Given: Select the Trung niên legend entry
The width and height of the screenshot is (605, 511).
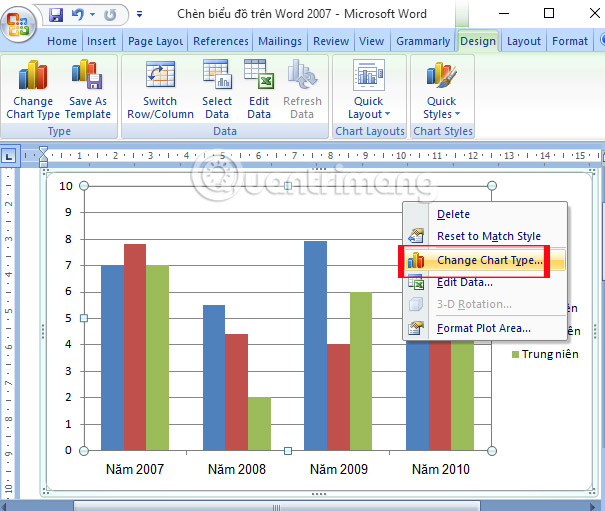Looking at the screenshot, I should click(545, 354).
